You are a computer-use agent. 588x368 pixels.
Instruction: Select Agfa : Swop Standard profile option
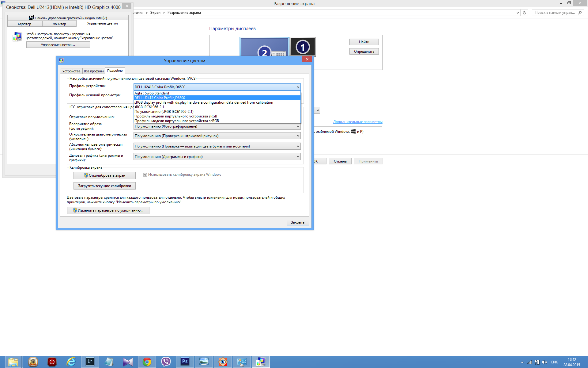152,93
